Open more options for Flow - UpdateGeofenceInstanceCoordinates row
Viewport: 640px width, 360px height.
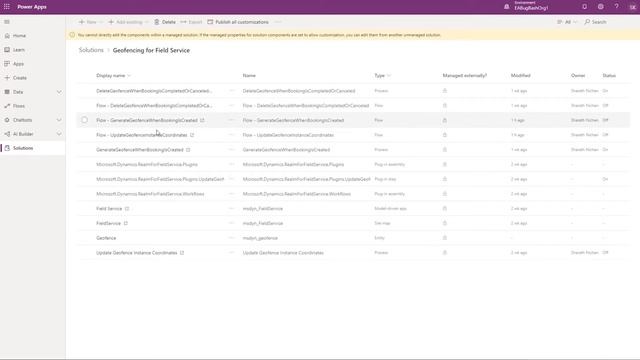[231, 135]
